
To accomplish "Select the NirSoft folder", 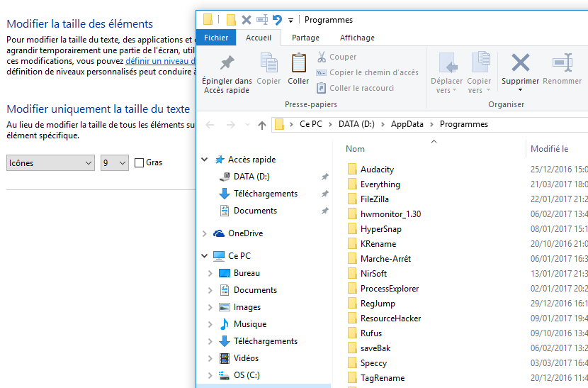I will pyautogui.click(x=373, y=274).
